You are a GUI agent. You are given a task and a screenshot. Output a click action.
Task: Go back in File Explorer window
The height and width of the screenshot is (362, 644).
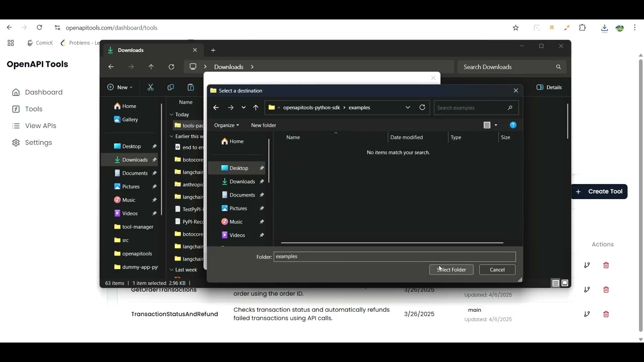(111, 67)
